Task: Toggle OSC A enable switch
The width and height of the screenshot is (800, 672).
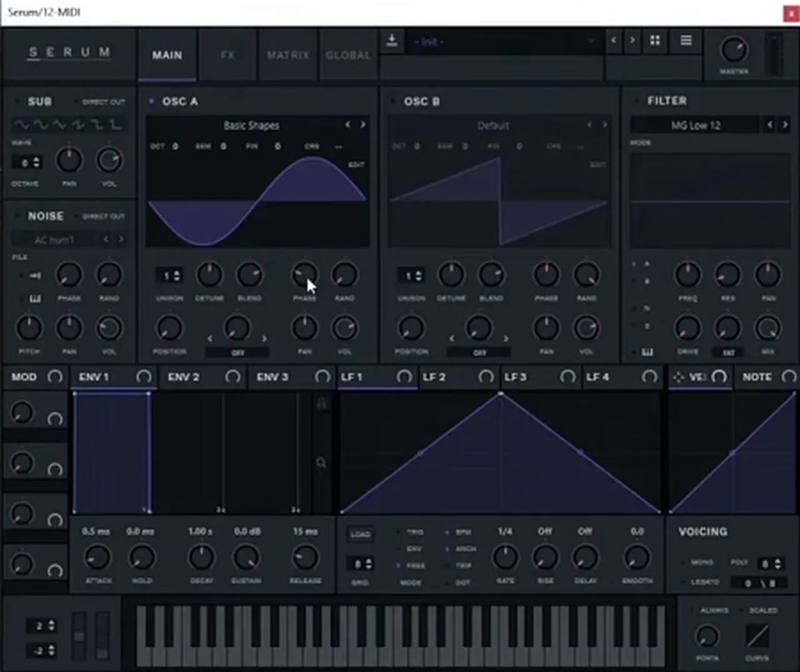Action: [151, 101]
